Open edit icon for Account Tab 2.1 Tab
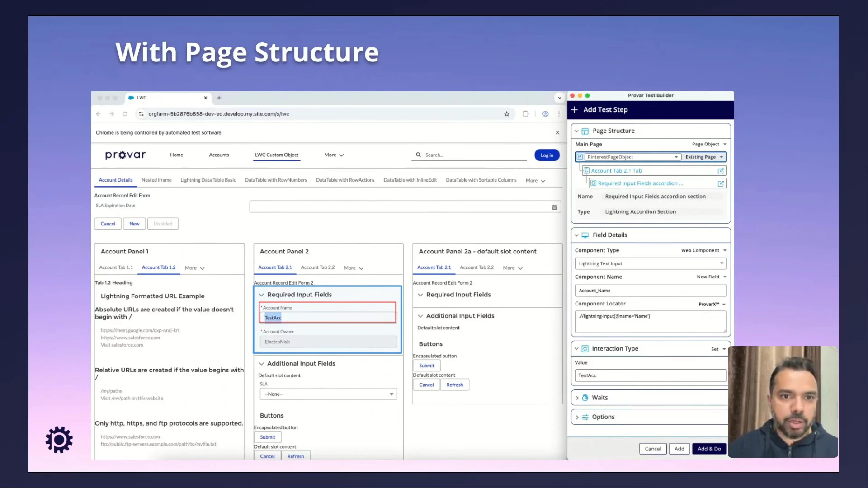 point(721,171)
